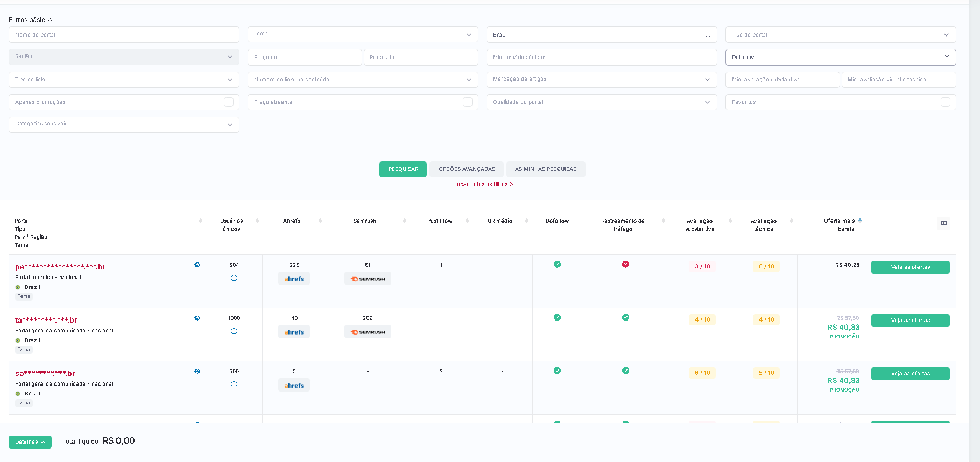Open the Tema dropdown filter
The width and height of the screenshot is (980, 462).
363,34
